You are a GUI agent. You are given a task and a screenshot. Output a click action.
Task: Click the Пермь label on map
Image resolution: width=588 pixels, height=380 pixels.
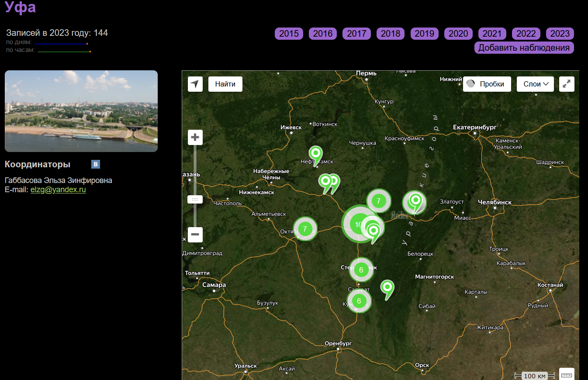coord(366,73)
